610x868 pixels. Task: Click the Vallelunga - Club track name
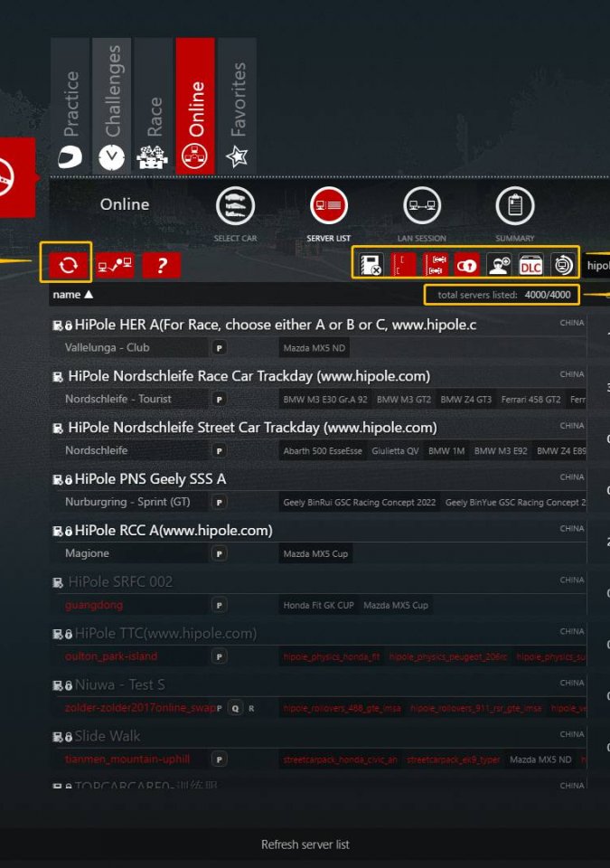coord(108,347)
